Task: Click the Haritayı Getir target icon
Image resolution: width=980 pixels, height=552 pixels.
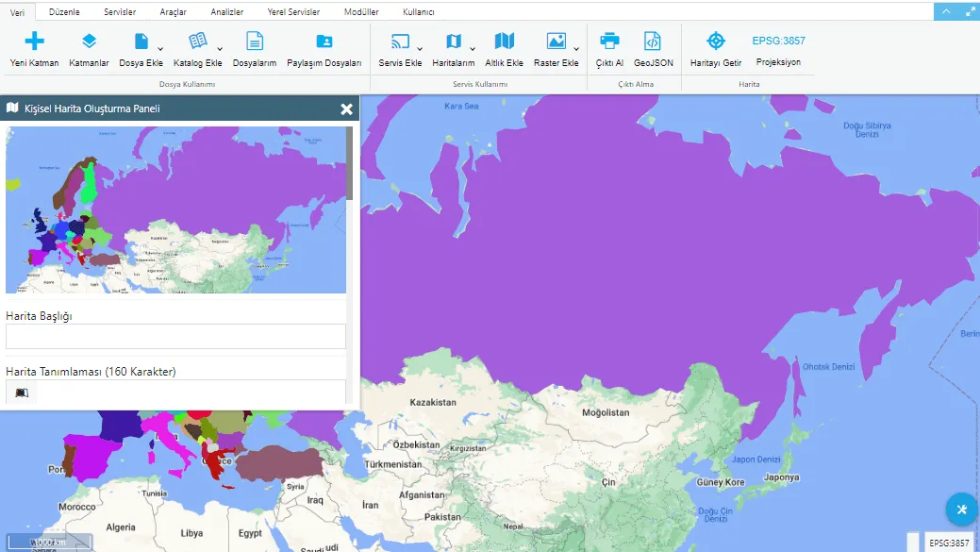Action: (716, 42)
